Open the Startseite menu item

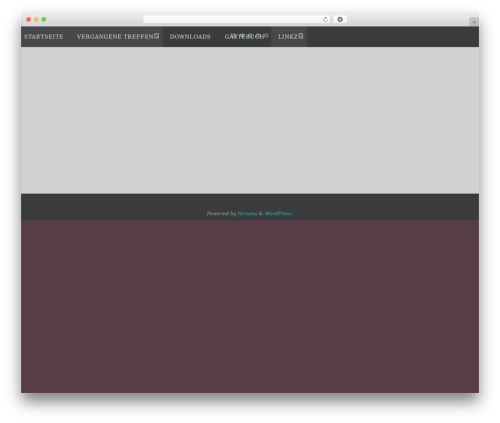pos(44,37)
